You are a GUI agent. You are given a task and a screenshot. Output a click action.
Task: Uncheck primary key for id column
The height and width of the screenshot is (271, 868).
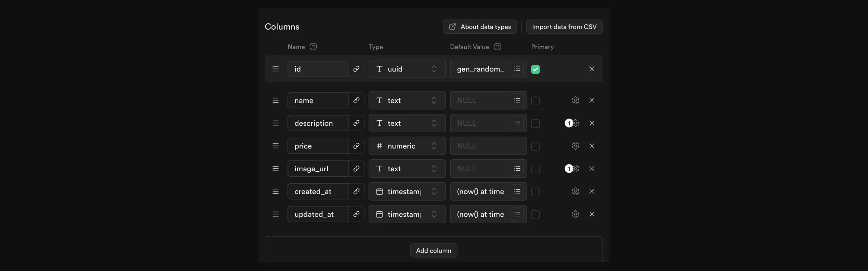tap(536, 69)
